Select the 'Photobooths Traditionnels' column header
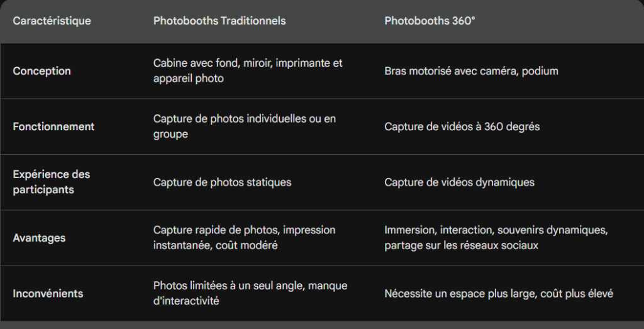 tap(219, 21)
